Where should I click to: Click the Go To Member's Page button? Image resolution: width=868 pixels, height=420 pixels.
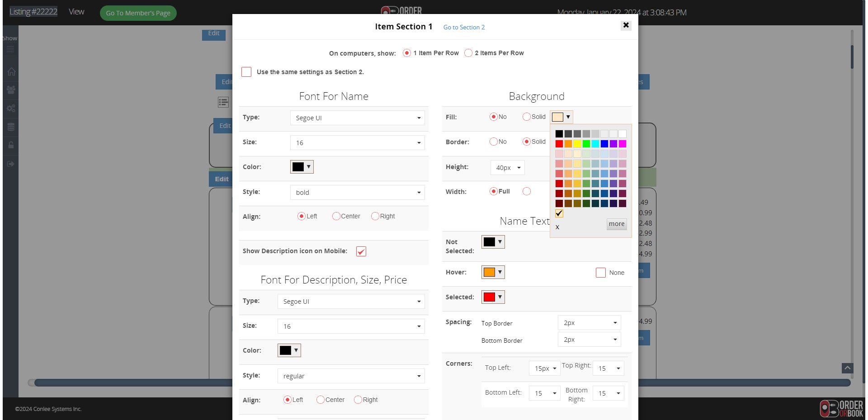(138, 13)
